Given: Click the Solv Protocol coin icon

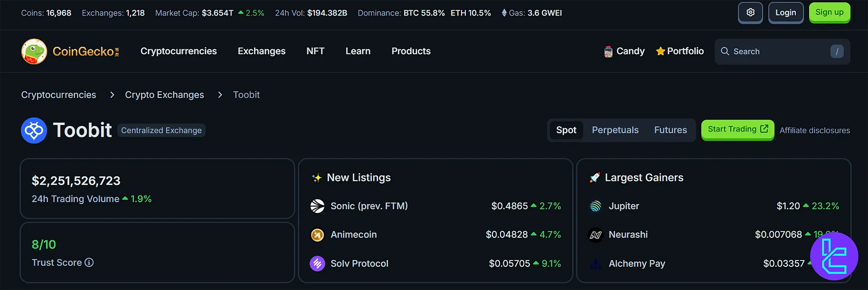Looking at the screenshot, I should pos(317,263).
